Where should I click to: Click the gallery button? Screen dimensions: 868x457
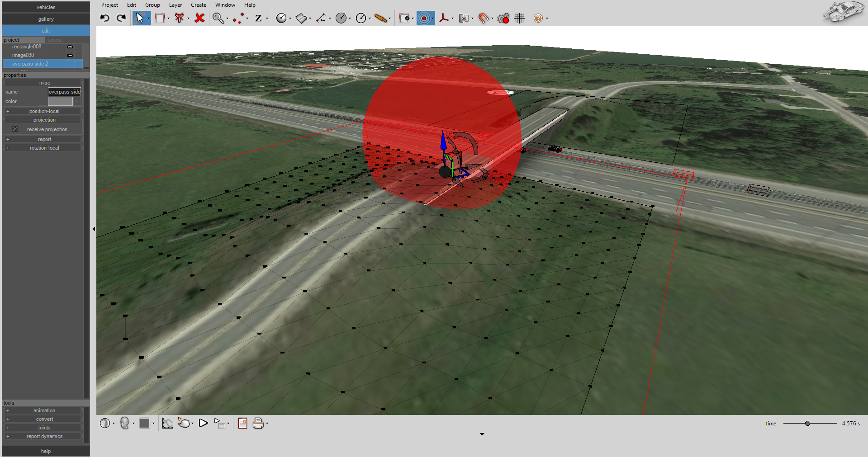click(46, 19)
